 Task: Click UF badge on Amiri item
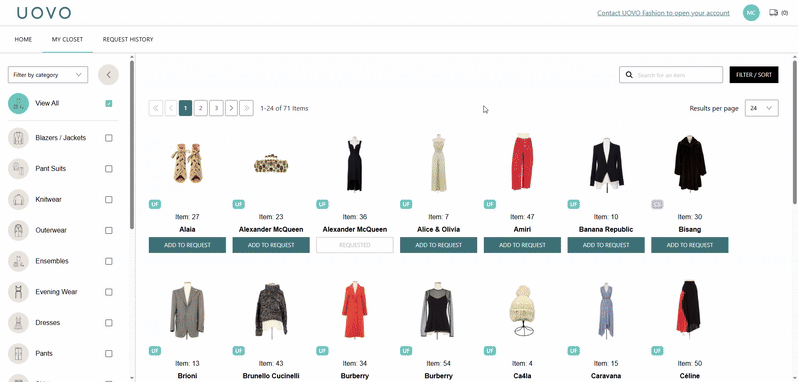(490, 204)
